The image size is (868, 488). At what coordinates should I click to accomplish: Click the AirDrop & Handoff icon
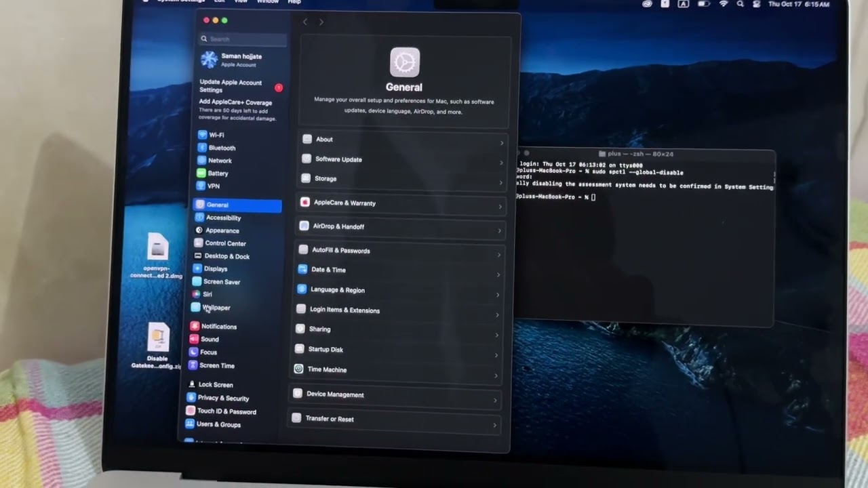point(304,226)
